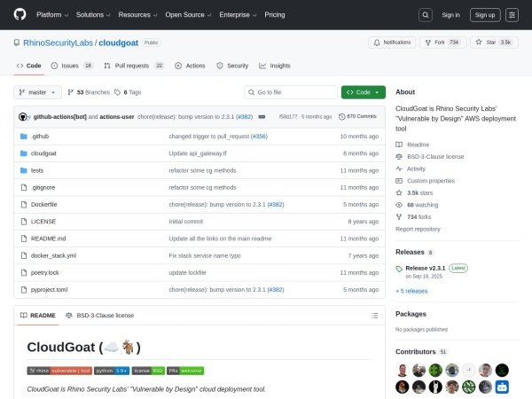Click 'Update api_gateway.tf' commit message

(198, 153)
